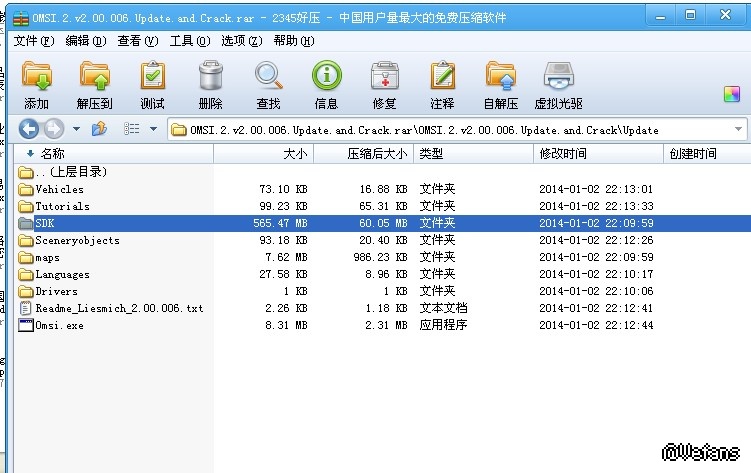Click Omsi.exe compressed size 2.31 MB
The width and height of the screenshot is (751, 473).
coord(386,326)
